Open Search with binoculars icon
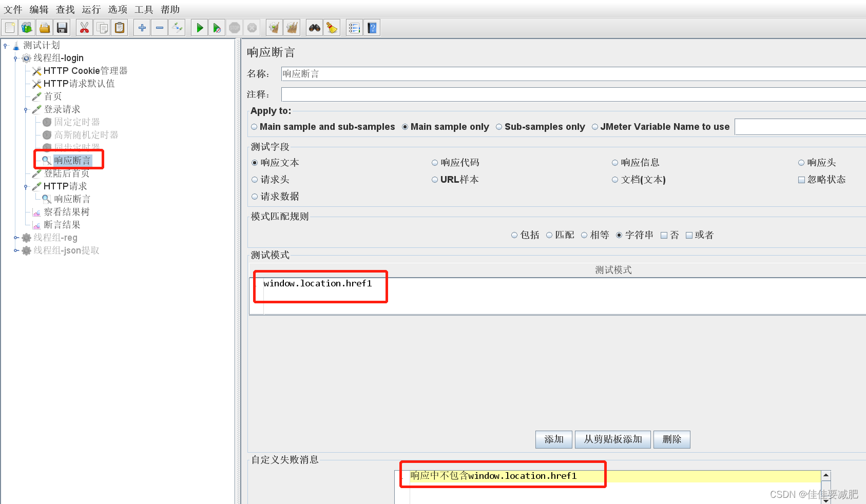866x504 pixels. (315, 28)
